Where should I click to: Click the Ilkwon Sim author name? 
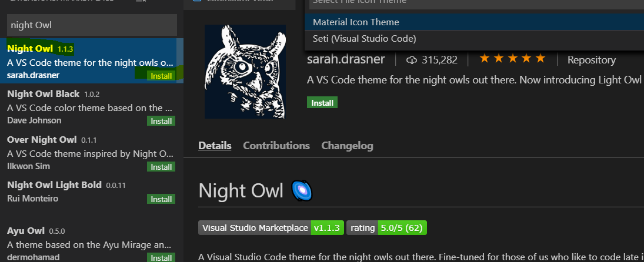coord(28,166)
